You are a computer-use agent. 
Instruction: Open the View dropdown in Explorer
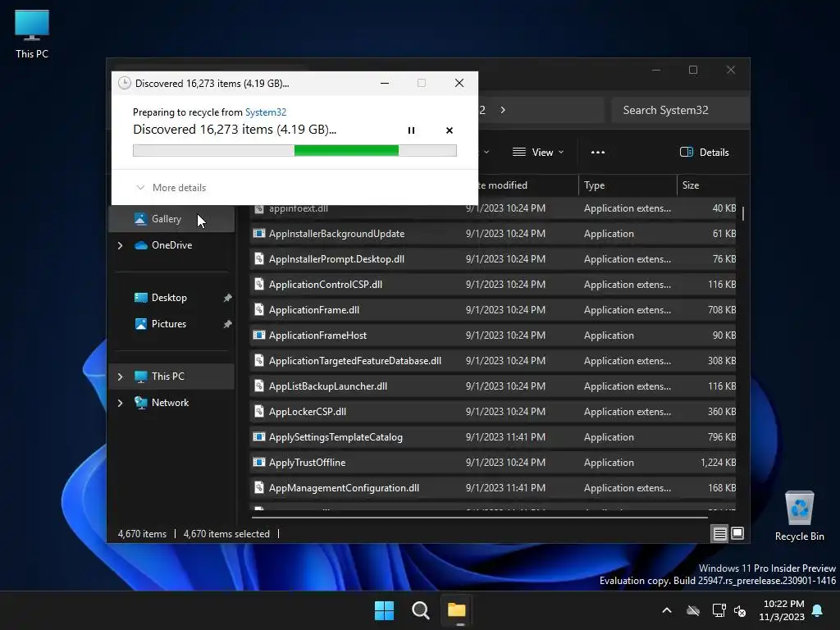[x=538, y=152]
